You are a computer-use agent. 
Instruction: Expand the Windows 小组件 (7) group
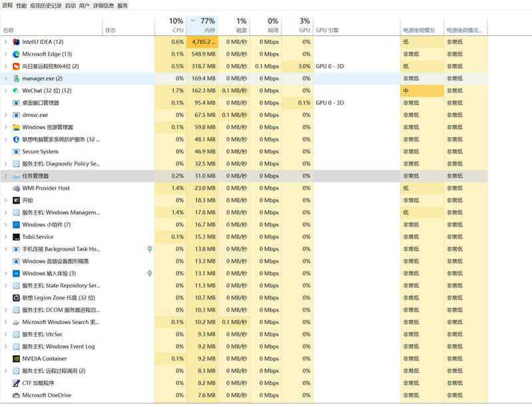5,225
